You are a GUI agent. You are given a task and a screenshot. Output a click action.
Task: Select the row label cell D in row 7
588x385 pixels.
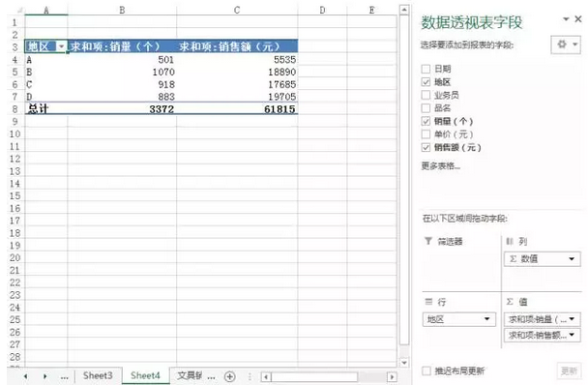coord(46,97)
